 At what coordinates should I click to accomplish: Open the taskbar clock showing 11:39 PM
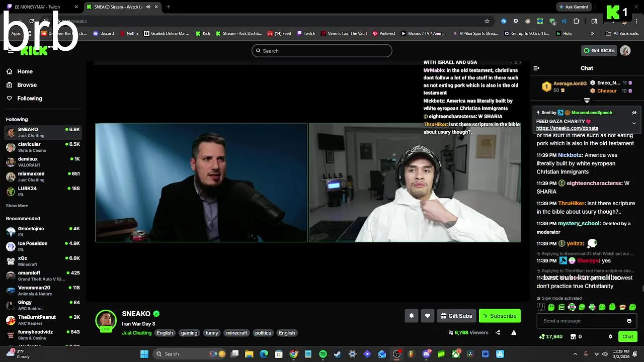pyautogui.click(x=621, y=354)
